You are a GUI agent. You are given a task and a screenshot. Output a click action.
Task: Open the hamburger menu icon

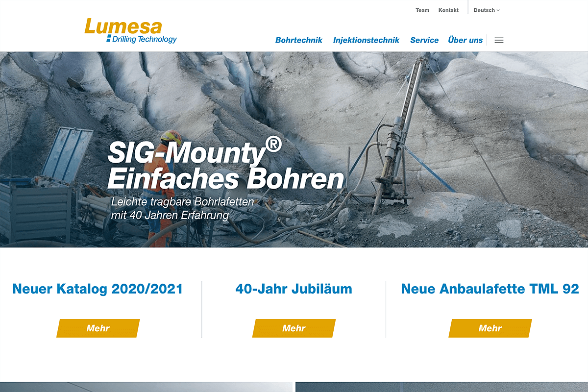pos(499,40)
